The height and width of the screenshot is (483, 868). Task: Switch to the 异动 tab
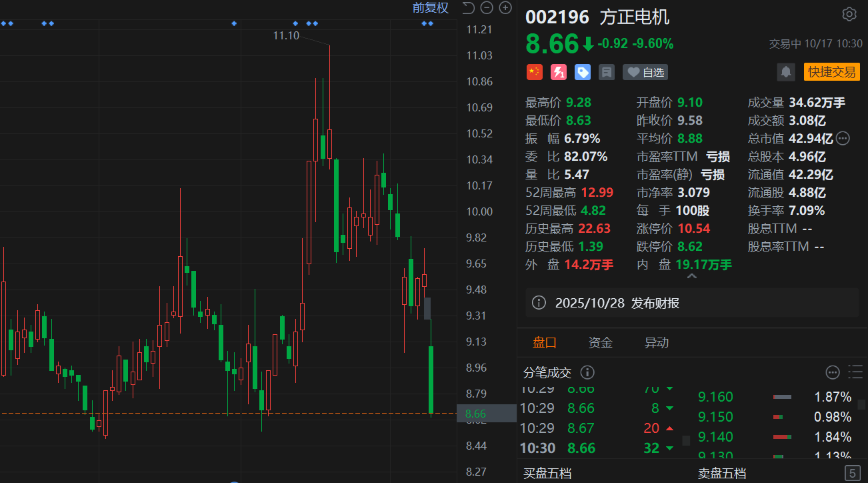[656, 343]
